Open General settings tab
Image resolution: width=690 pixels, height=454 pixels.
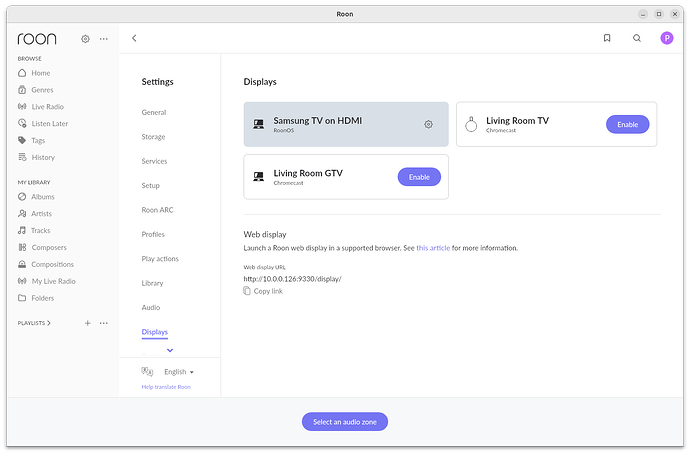pos(154,113)
